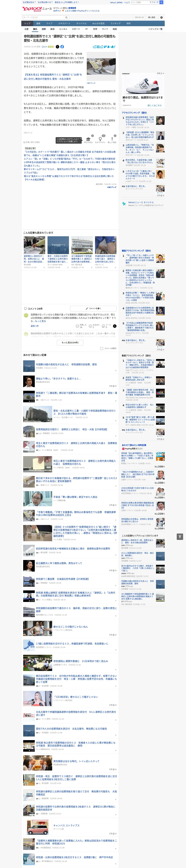Expand first comment via もっと見る link
Image resolution: width=186 pixels, height=868 pixels.
[41, 321]
